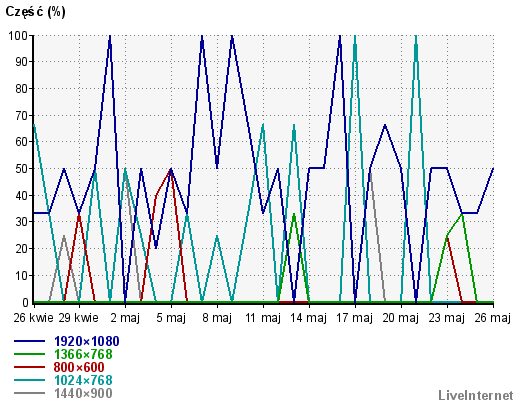Viewport: 520px width, 405px height.
Task: Click the blue line swatch for 1920×1080
Action: (x=29, y=341)
